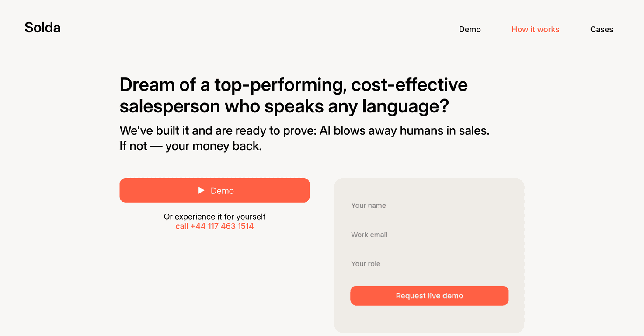
Task: Click the play icon inside the Demo button
Action: coord(201,190)
